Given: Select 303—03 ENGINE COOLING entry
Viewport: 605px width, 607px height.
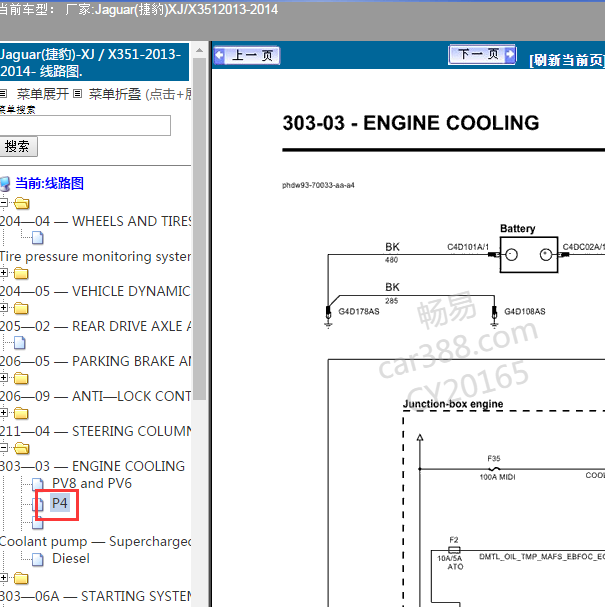Looking at the screenshot, I should click(93, 466).
